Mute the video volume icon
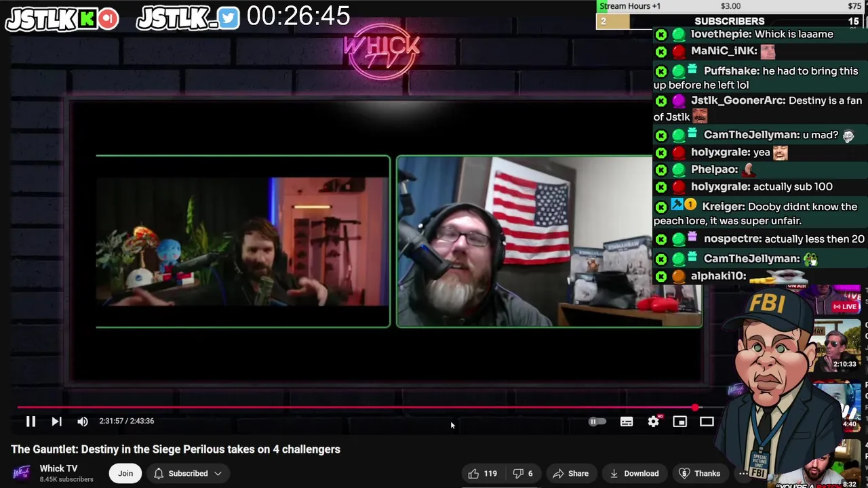This screenshot has width=868, height=488. (83, 422)
